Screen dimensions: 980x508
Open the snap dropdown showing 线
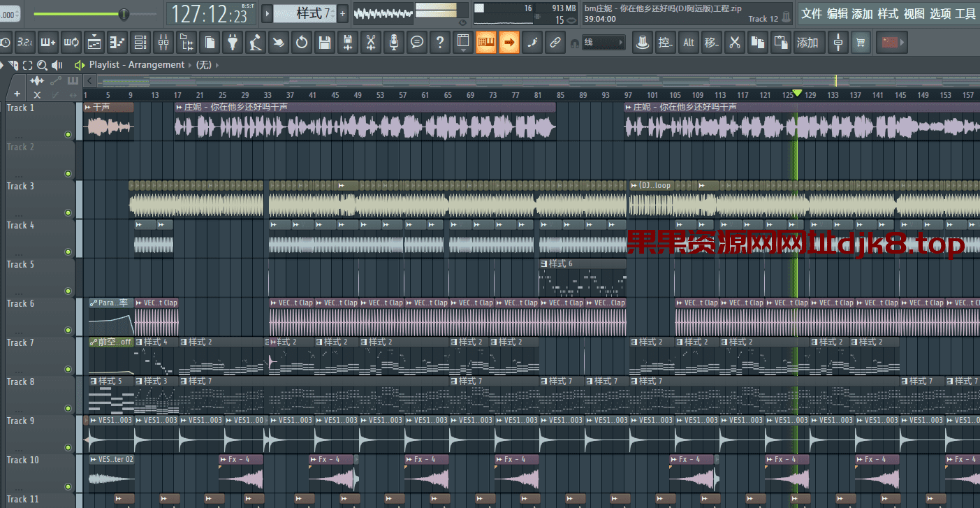pos(604,43)
